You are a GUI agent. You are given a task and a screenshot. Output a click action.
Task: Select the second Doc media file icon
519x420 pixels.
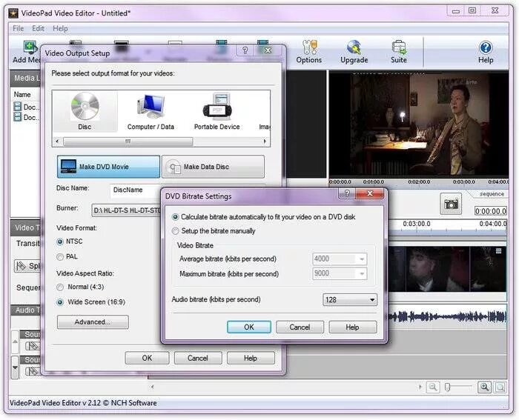click(18, 117)
